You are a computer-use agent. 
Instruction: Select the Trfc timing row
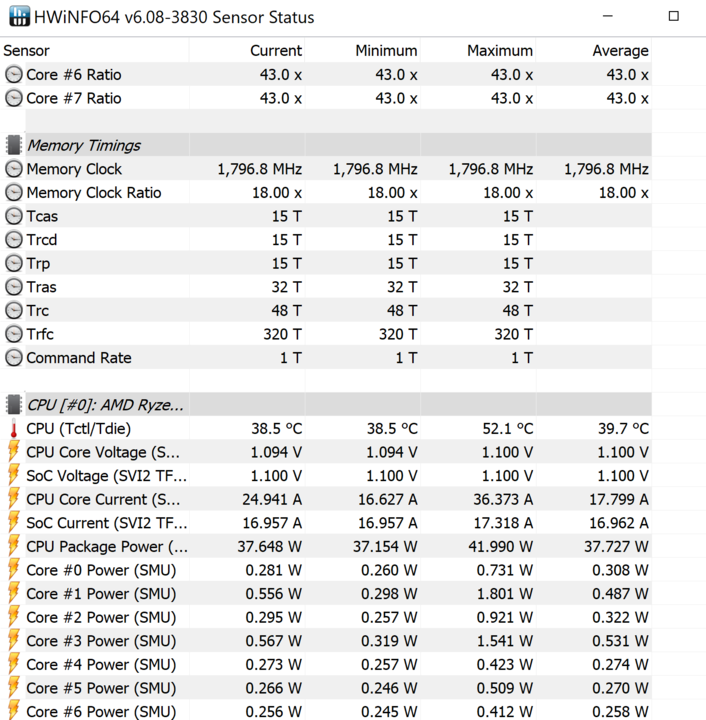click(x=325, y=334)
